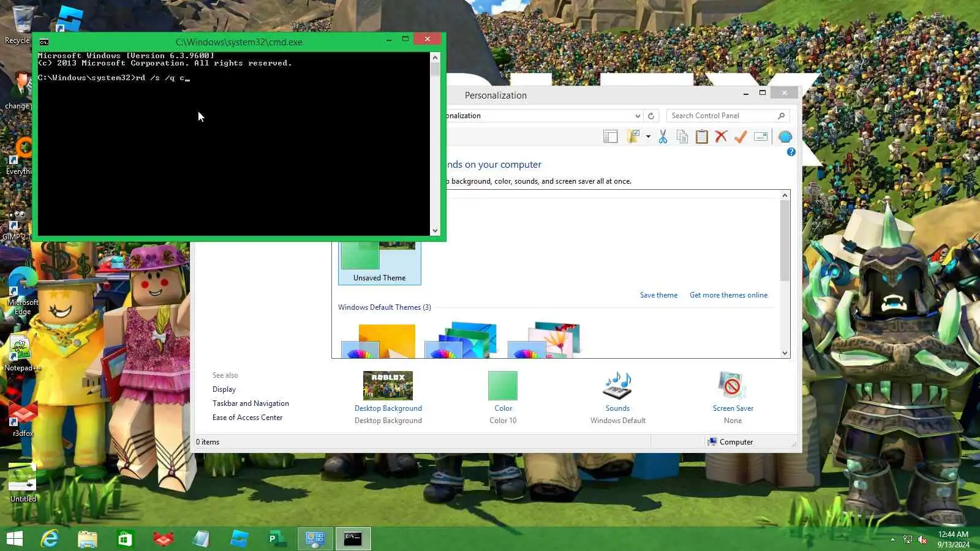The width and height of the screenshot is (980, 551).
Task: Open the Microsoft Project taskbar icon
Action: click(x=277, y=539)
